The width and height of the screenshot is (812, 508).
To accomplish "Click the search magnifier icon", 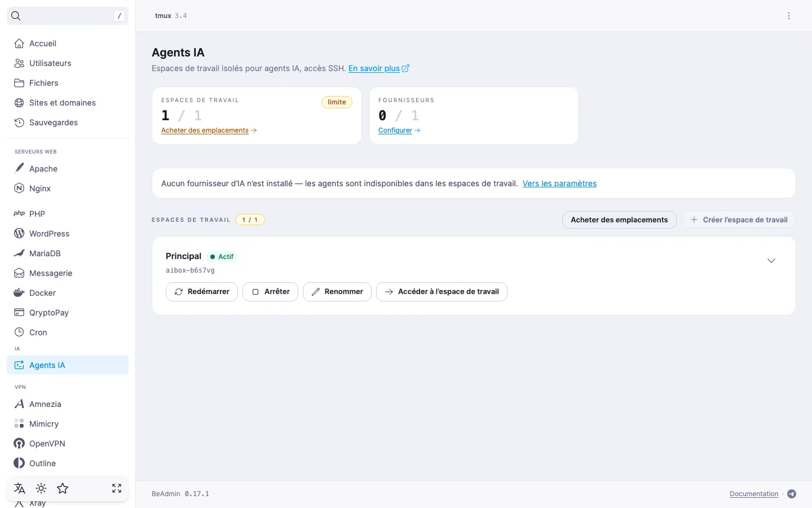I will (x=16, y=16).
